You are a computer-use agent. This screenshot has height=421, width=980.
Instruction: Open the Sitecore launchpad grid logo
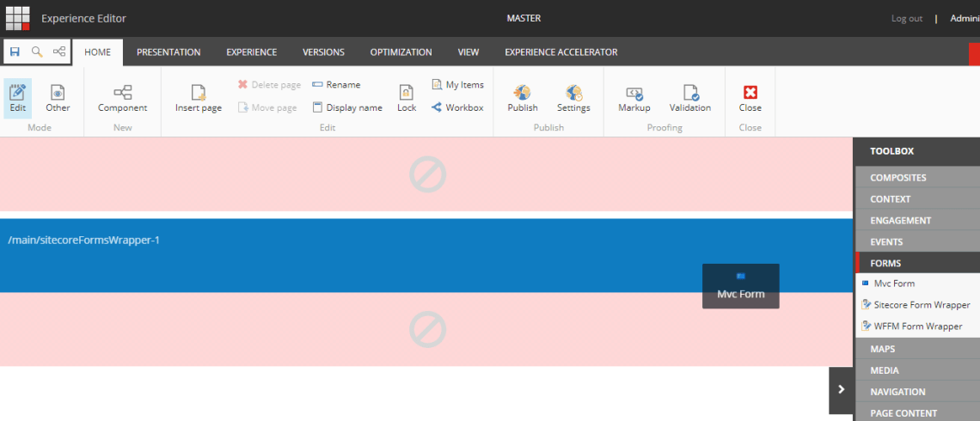17,18
